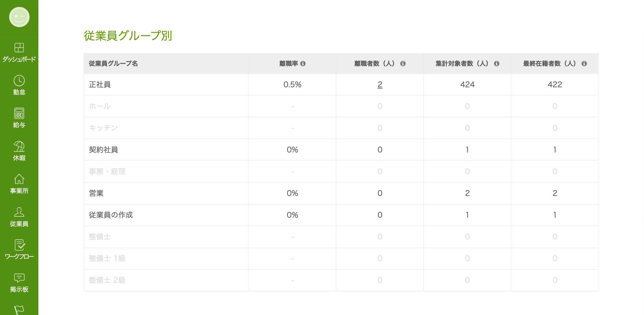Open the 正社員 leaver count link
The height and width of the screenshot is (315, 644).
pos(380,84)
